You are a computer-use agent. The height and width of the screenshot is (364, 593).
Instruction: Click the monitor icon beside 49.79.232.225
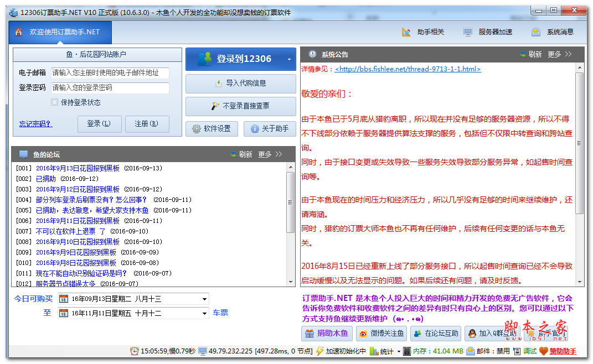(203, 351)
